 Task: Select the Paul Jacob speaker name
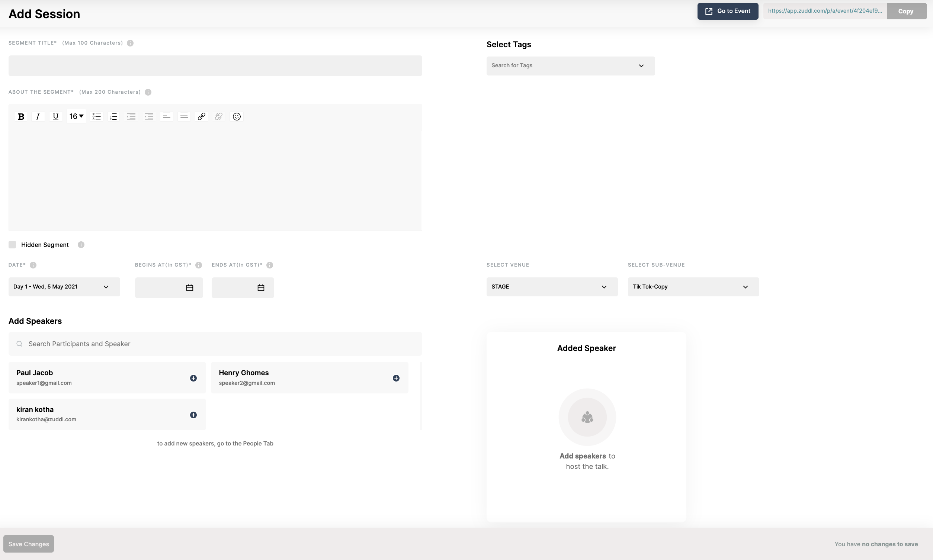click(x=34, y=373)
